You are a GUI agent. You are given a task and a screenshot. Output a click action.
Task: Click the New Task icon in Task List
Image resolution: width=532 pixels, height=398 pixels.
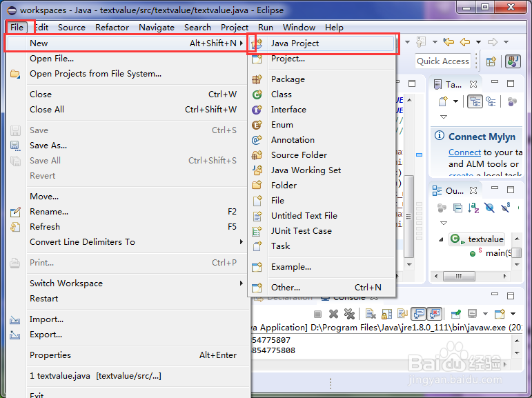click(443, 101)
